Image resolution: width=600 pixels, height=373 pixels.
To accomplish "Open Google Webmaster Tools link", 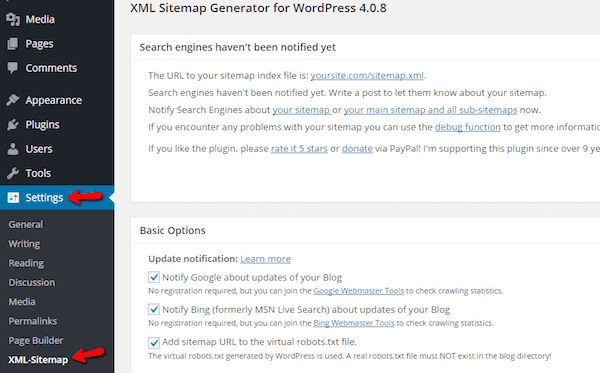I will pos(359,291).
